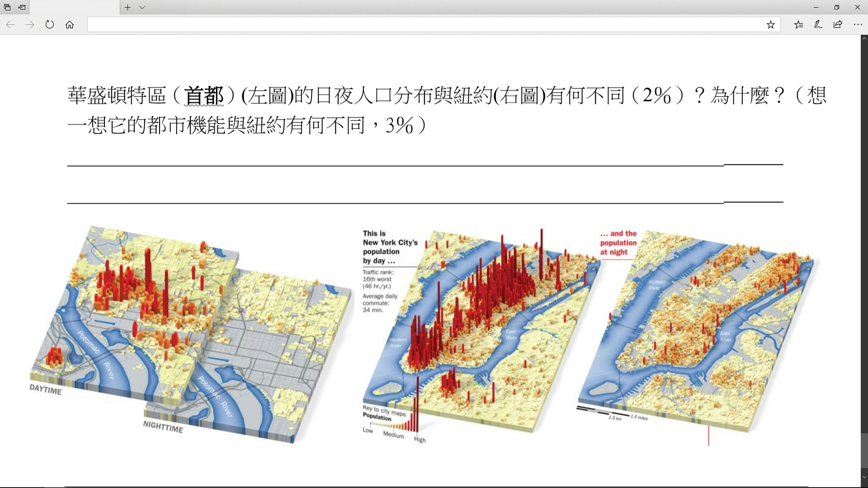Click the browser Back arrow
This screenshot has height=488, width=868.
coord(10,25)
